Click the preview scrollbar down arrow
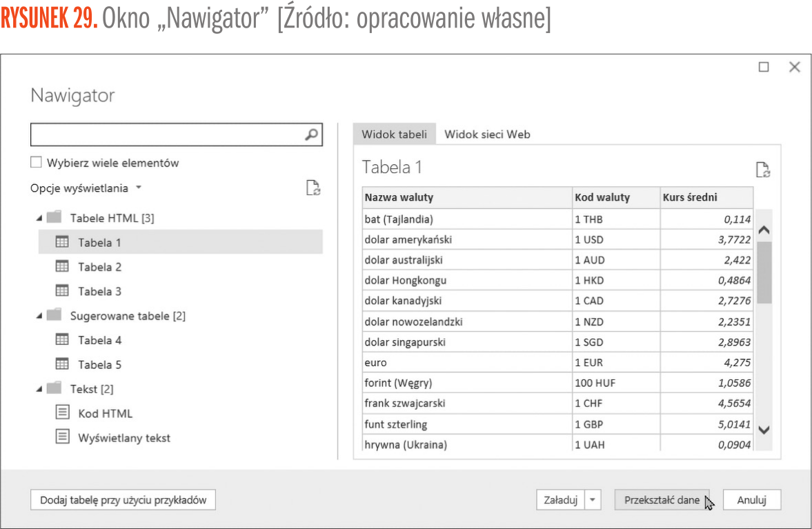812x529 pixels. 763,430
